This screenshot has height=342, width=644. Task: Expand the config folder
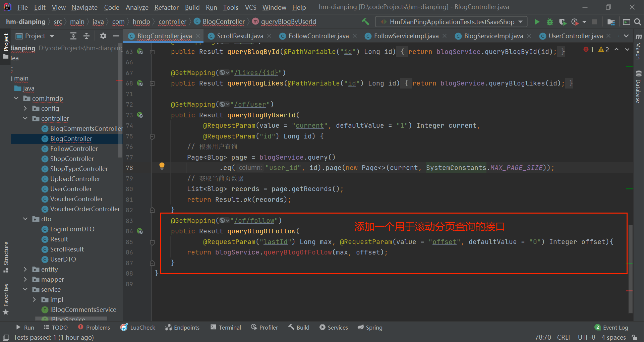(25, 108)
